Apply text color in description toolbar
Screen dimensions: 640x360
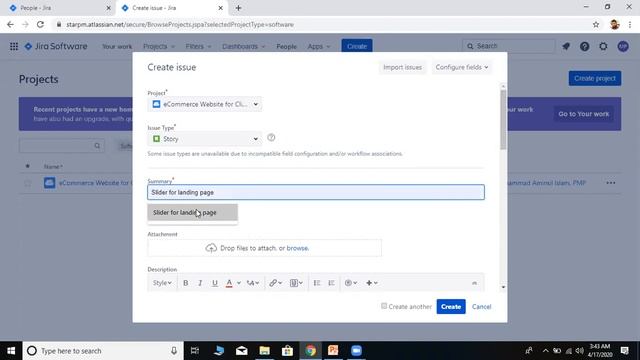point(229,283)
